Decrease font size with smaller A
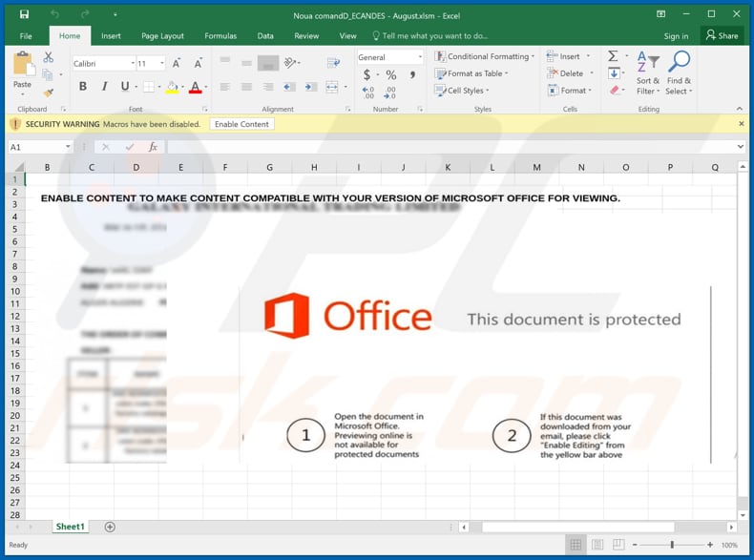The height and width of the screenshot is (560, 754). (x=199, y=63)
